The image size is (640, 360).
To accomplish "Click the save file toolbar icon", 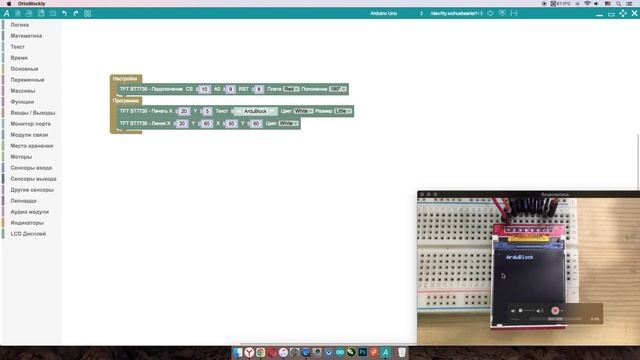I will coord(41,13).
